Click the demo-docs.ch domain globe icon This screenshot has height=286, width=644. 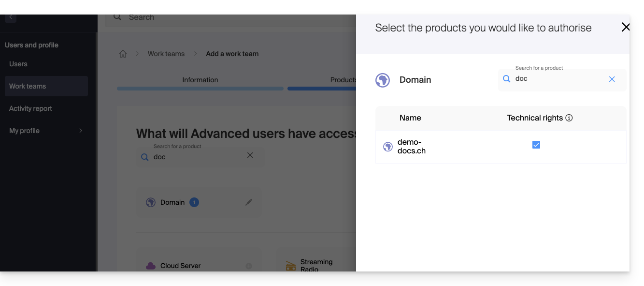tap(387, 147)
